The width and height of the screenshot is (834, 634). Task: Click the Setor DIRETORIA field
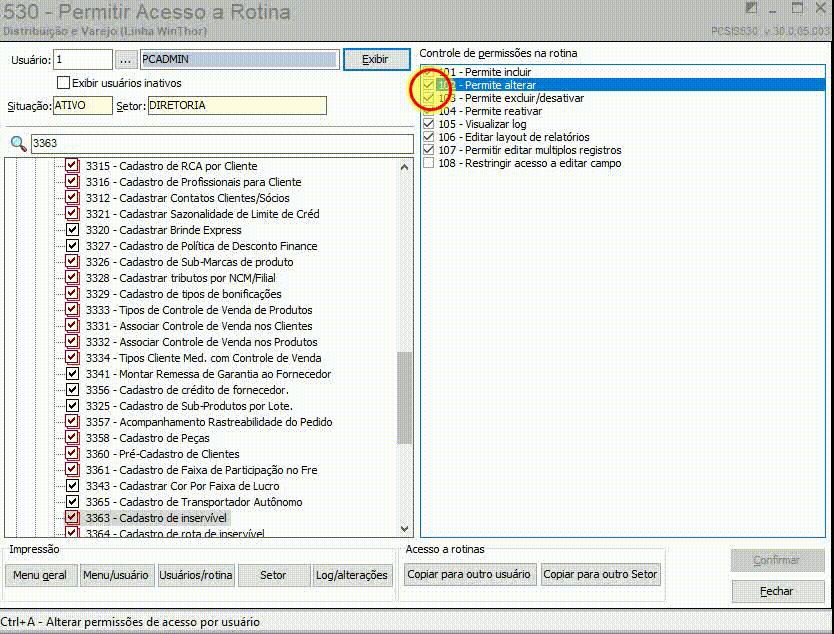point(237,106)
